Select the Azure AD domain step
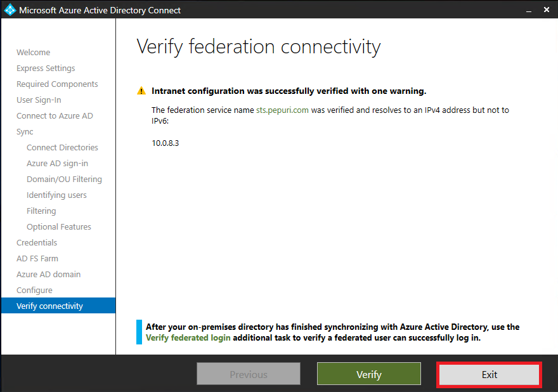This screenshot has width=558, height=392. click(48, 275)
